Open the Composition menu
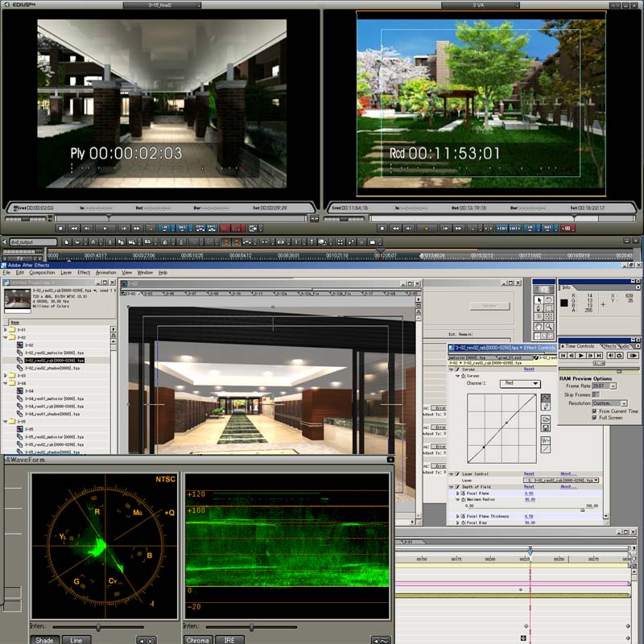644x644 pixels. coord(42,273)
